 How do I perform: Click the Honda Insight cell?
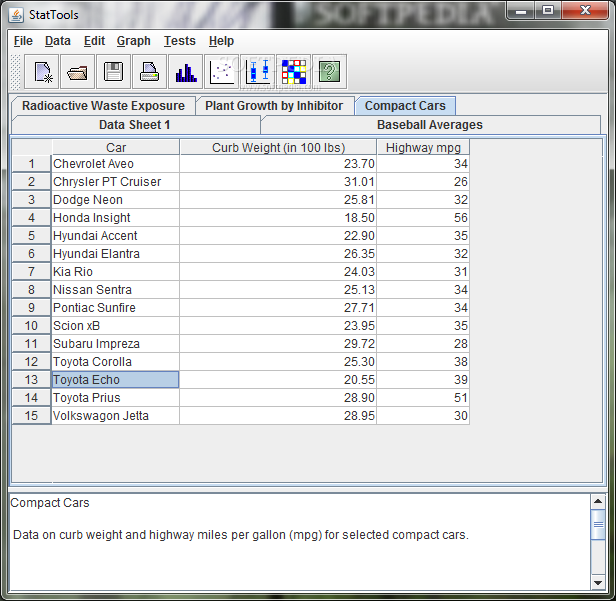point(116,218)
